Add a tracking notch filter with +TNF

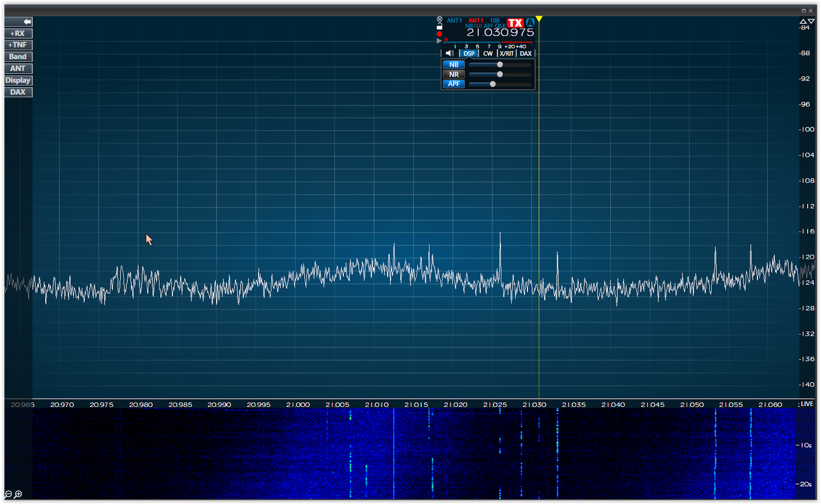[17, 45]
